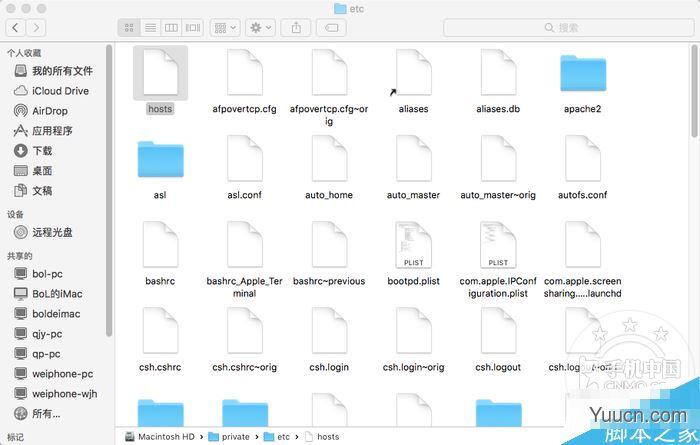The height and width of the screenshot is (445, 700).
Task: Select shared computer boldeimac
Action: pyautogui.click(x=47, y=314)
